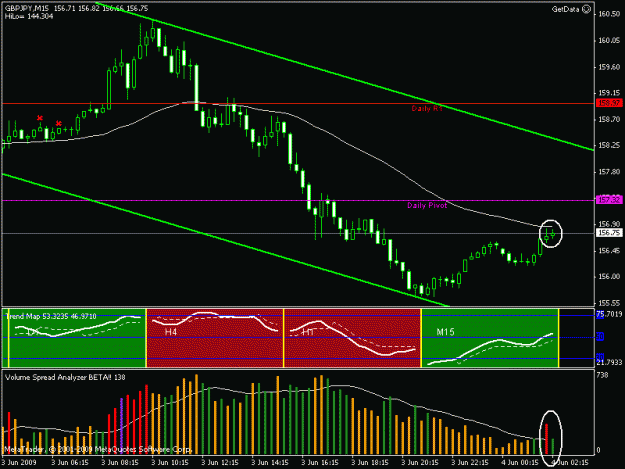Image resolution: width=625 pixels, height=469 pixels.
Task: Click the H4 trend map panel
Action: tap(215, 338)
